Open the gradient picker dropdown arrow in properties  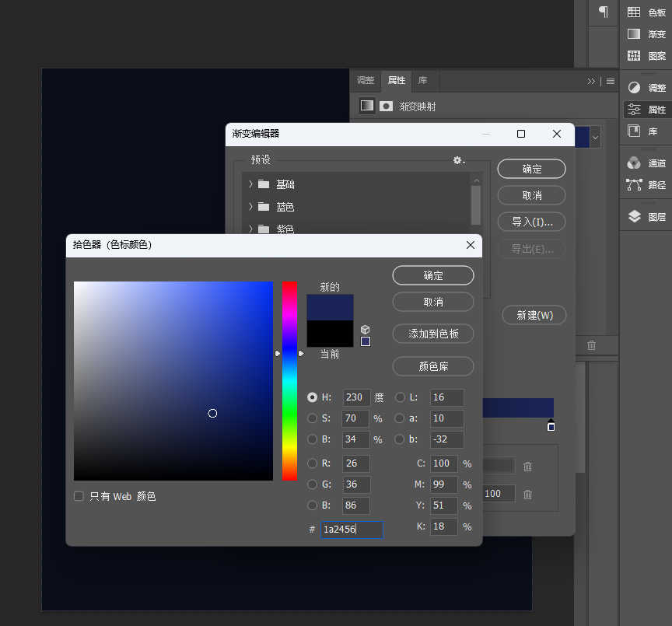[x=595, y=137]
